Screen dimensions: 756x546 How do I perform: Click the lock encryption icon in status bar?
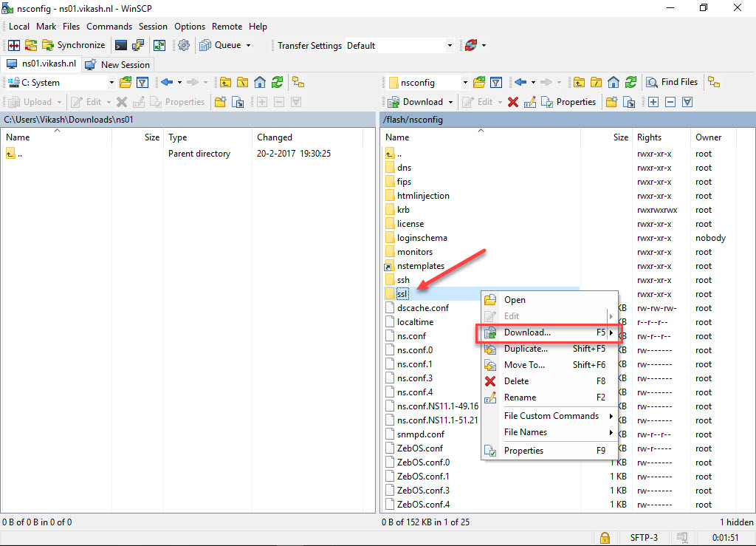click(605, 538)
